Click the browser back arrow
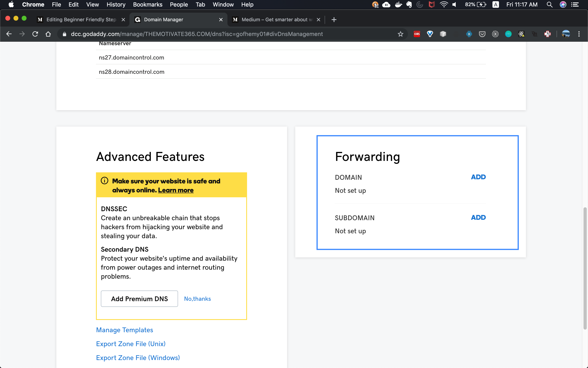The height and width of the screenshot is (368, 588). click(9, 34)
